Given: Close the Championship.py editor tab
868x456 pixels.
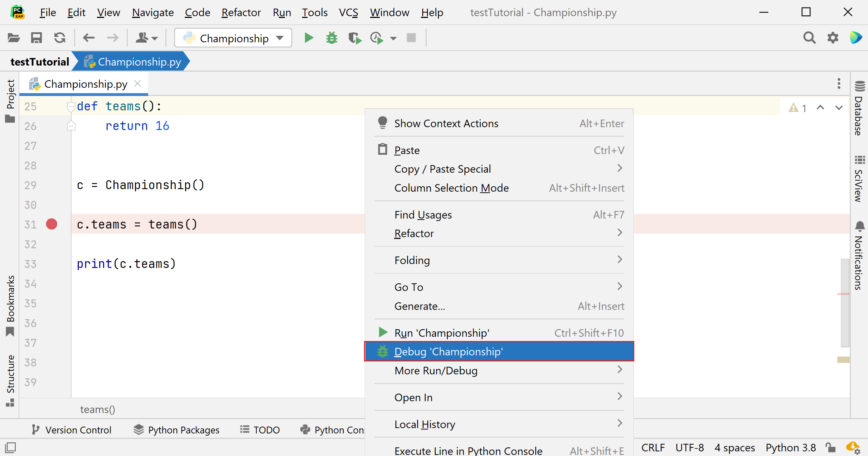Looking at the screenshot, I should pos(137,84).
